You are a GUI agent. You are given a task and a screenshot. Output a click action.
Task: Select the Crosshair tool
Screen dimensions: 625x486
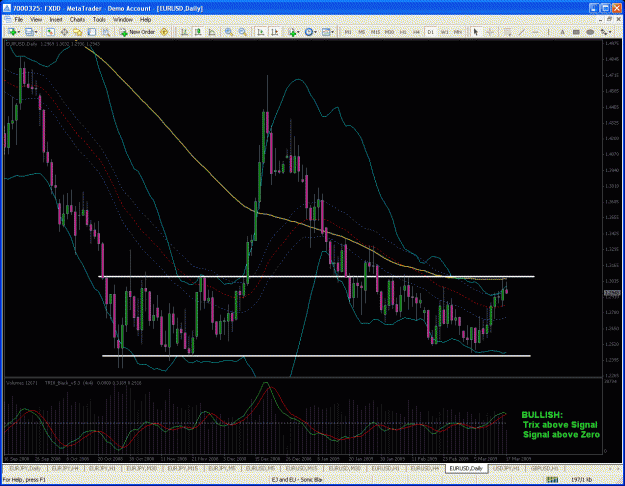tap(490, 32)
